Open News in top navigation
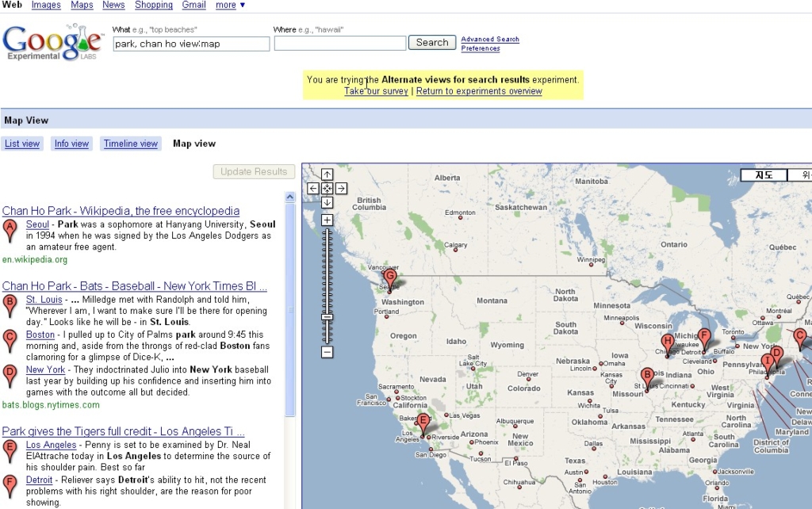 click(x=113, y=6)
